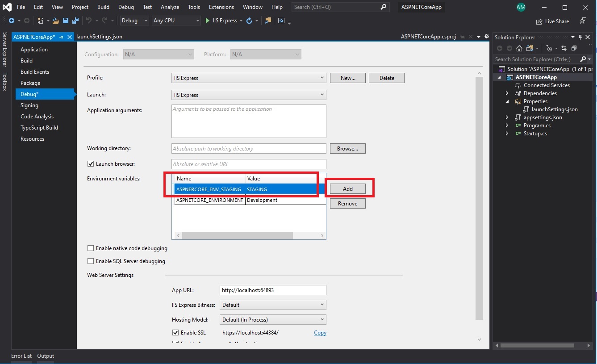This screenshot has height=364, width=597.
Task: Click the Add environment variable button
Action: pos(348,189)
